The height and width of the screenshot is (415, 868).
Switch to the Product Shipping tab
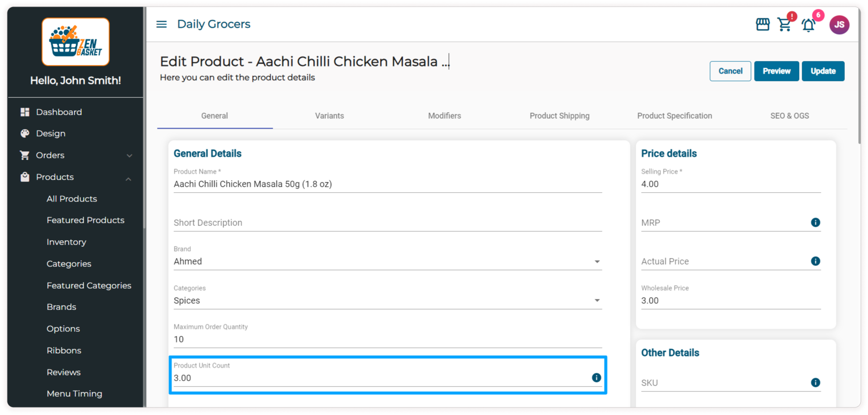(559, 116)
